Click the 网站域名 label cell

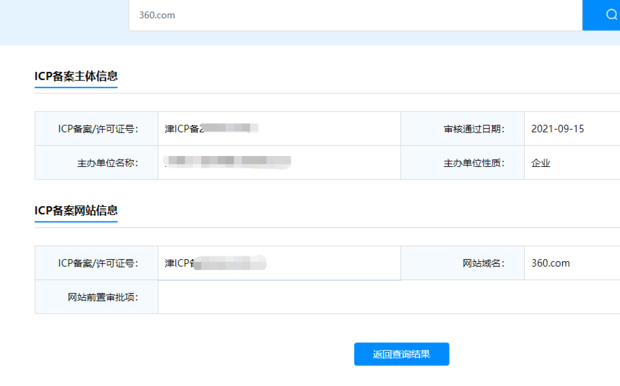tap(463, 263)
